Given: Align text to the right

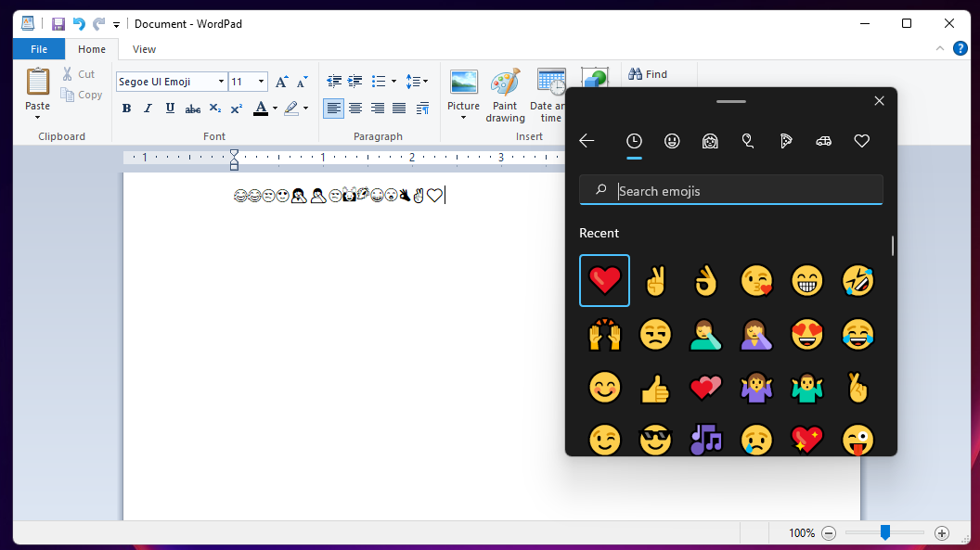Looking at the screenshot, I should pos(378,108).
